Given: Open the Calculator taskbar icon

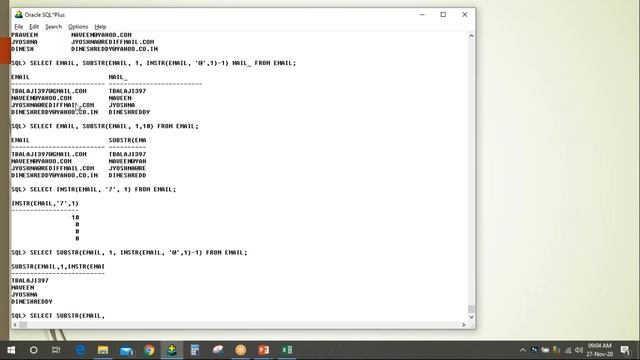Looking at the screenshot, I should point(195,350).
